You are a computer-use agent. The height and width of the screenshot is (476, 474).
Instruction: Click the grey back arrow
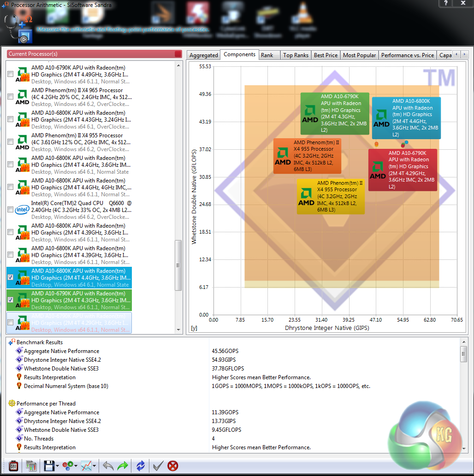(x=108, y=466)
